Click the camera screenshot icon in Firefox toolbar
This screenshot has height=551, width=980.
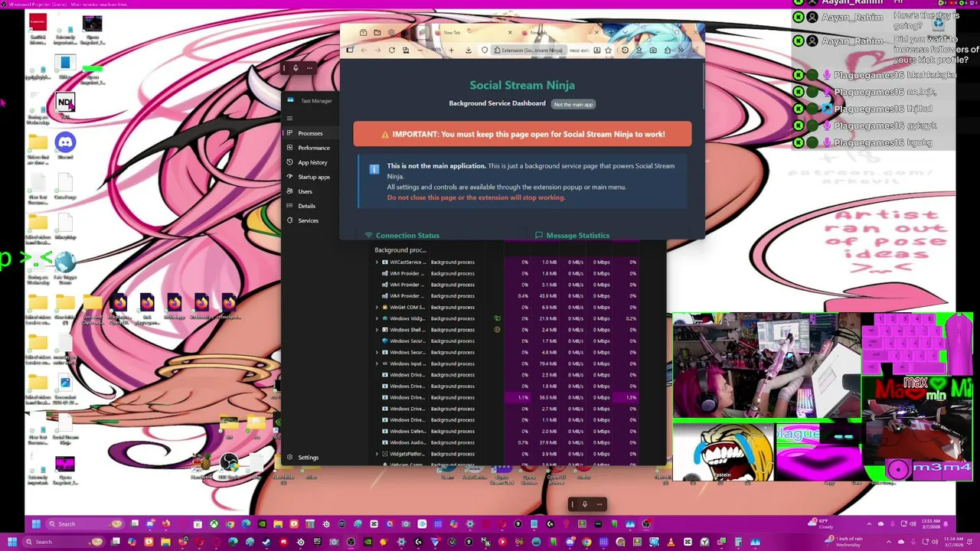click(653, 50)
